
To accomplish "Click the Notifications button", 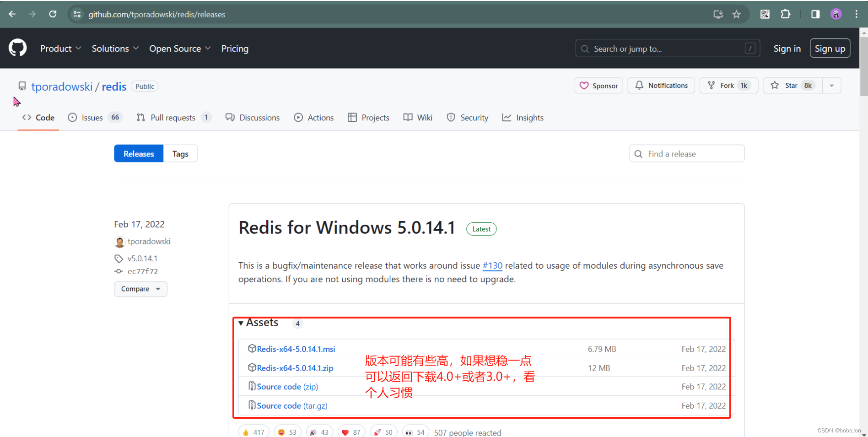I will click(x=661, y=86).
